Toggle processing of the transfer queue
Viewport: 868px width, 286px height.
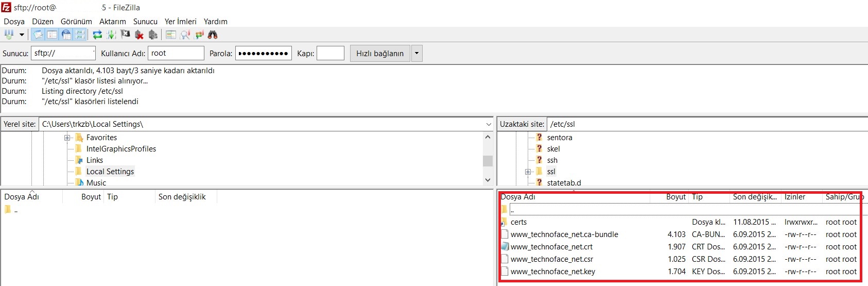(x=111, y=35)
